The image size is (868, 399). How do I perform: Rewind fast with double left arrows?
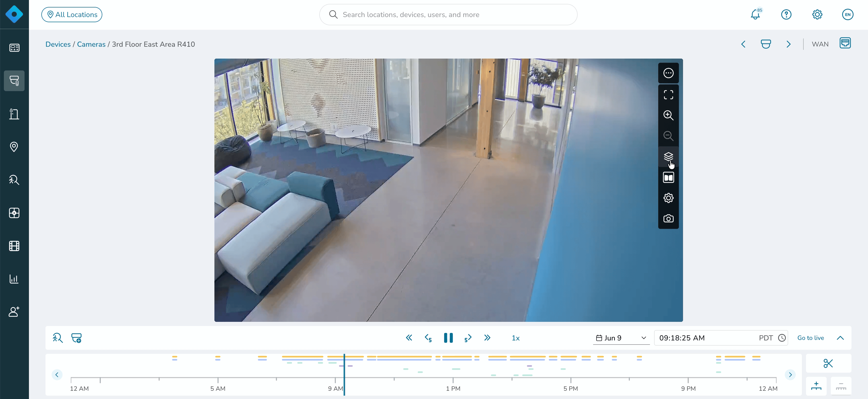[x=409, y=338]
